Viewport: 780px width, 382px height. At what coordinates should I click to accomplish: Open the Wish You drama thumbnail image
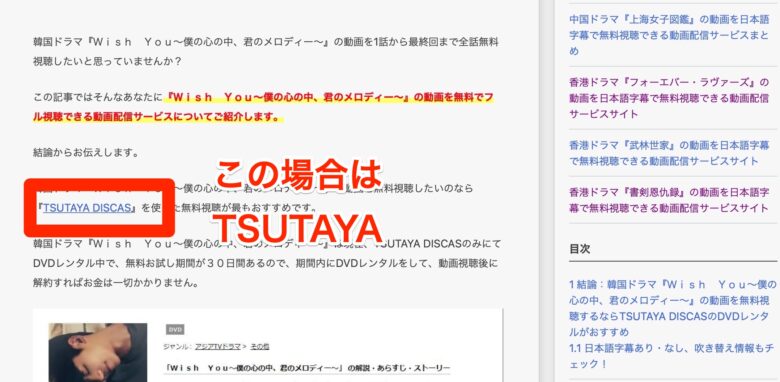(x=98, y=352)
